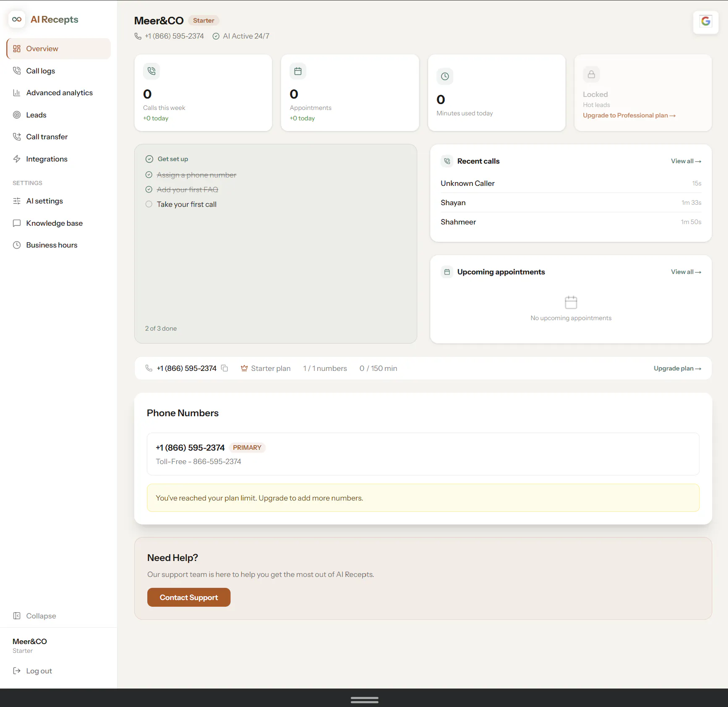
Task: Toggle the Take your first call circle
Action: point(149,204)
